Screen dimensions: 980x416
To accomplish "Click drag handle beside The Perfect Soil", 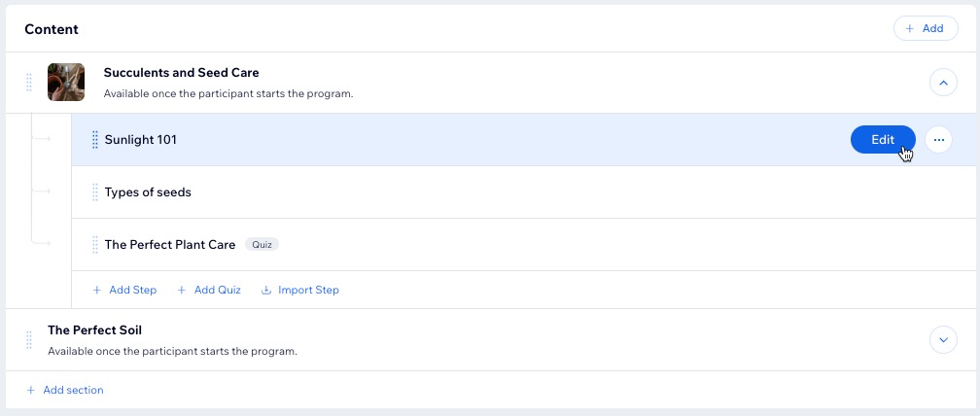I will pyautogui.click(x=29, y=340).
